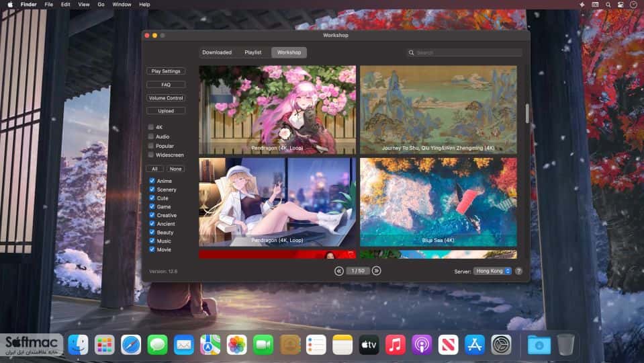Switch to the Downloaded tab

point(217,52)
